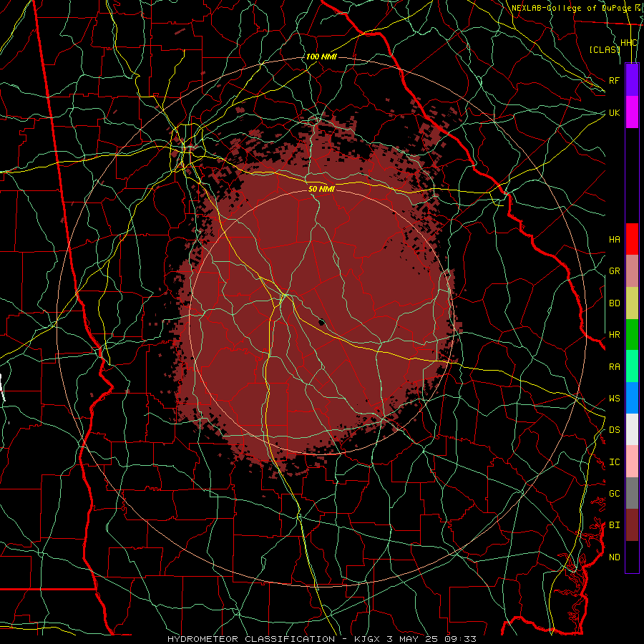Click the 'NEXLAB-College of DuPage' header text
This screenshot has width=644, height=644.
pos(571,8)
